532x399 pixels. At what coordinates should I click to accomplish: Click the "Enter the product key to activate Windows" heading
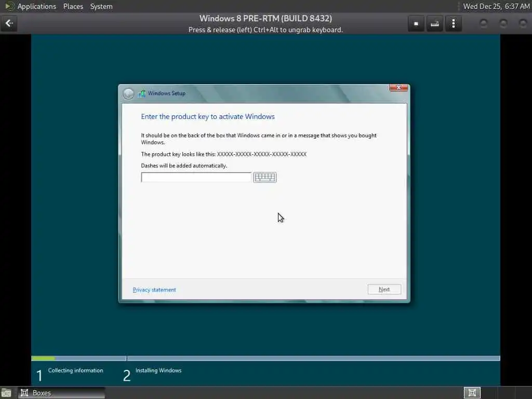tap(208, 117)
